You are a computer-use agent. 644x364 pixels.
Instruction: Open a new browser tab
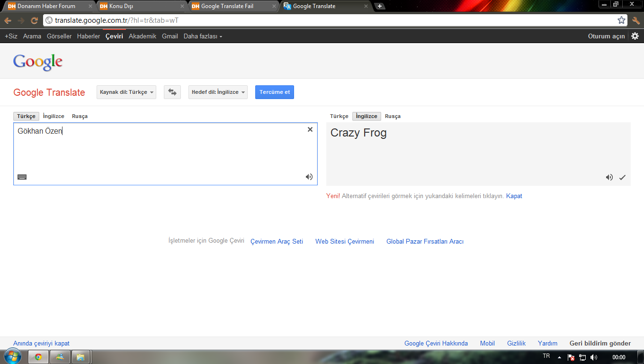(x=380, y=6)
